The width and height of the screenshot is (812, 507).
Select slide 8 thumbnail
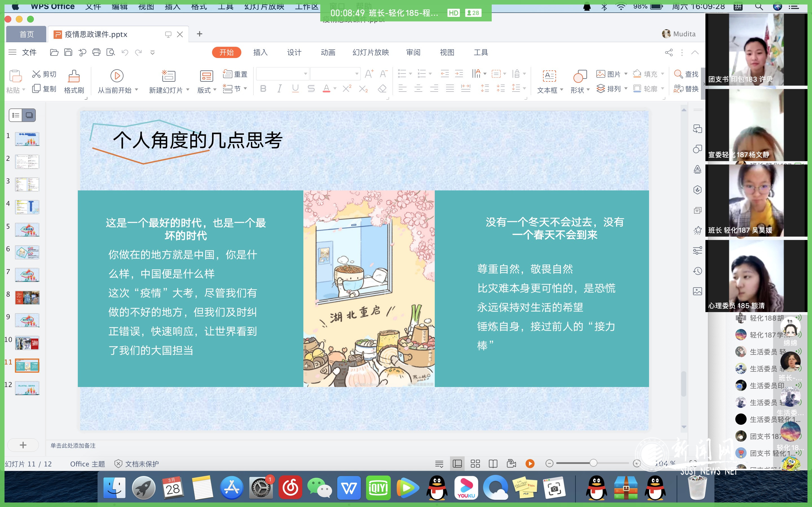click(27, 297)
